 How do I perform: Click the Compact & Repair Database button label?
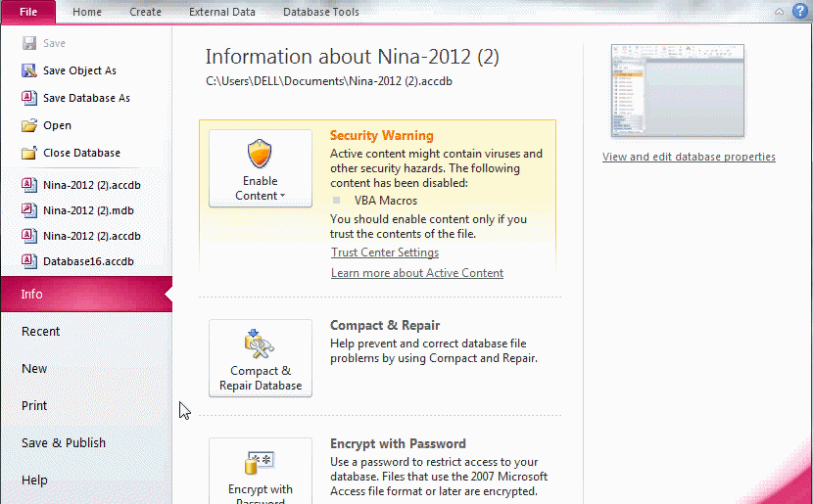click(x=261, y=378)
